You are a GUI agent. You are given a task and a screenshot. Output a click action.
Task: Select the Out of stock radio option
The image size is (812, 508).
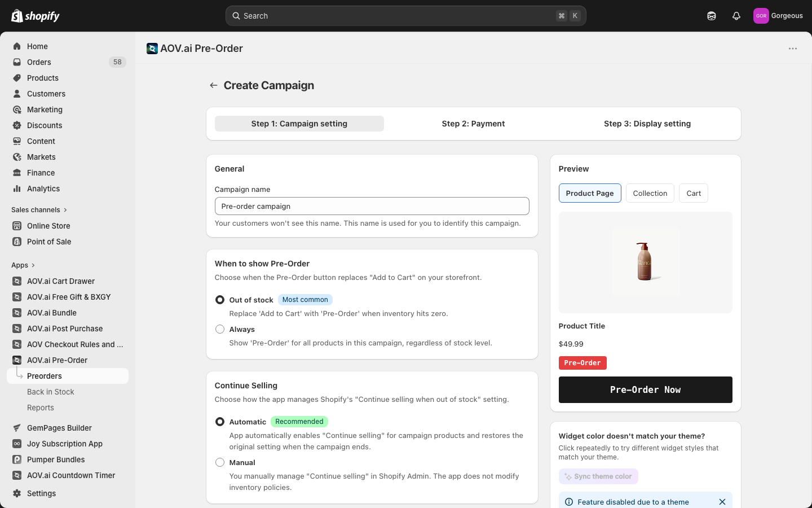click(x=220, y=300)
